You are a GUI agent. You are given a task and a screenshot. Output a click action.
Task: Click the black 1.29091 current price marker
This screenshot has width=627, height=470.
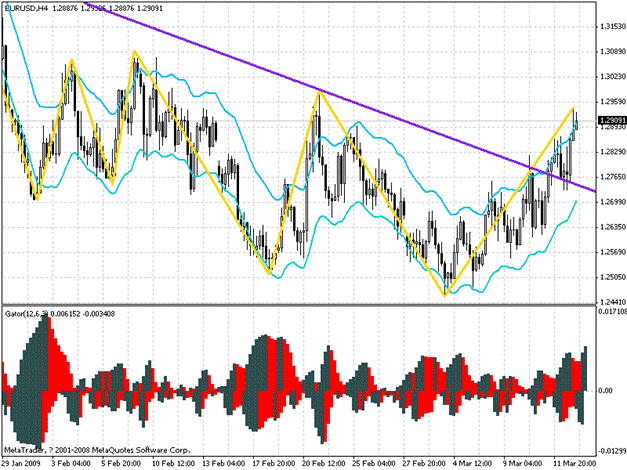612,120
